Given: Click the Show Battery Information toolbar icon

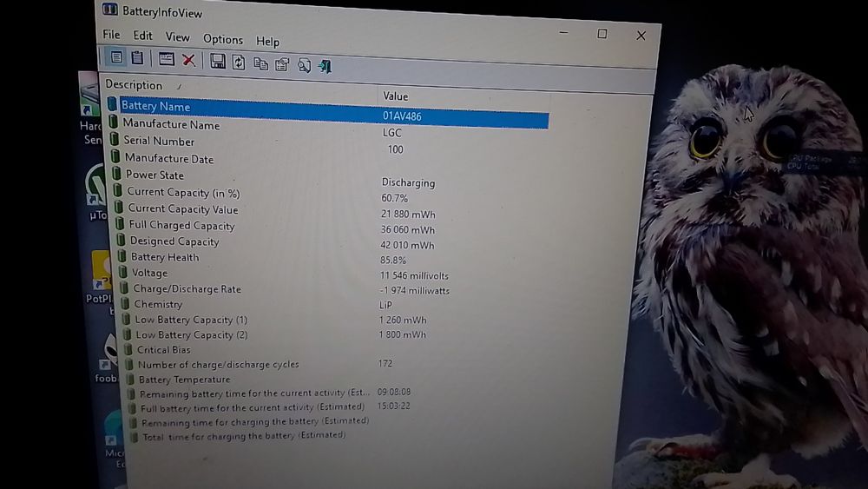Looking at the screenshot, I should [x=116, y=57].
